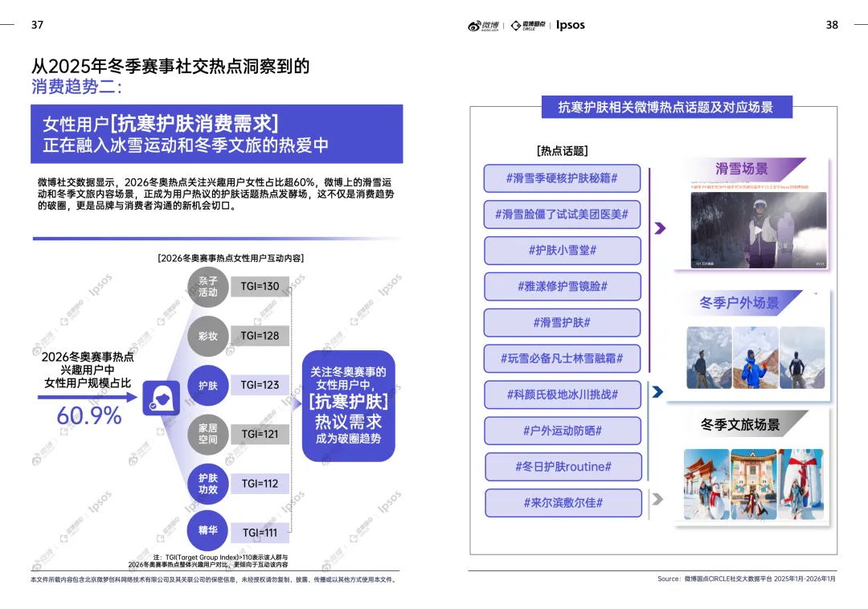
Task: Select the #滑雪季硬核护肤秘籍# topic
Action: (x=562, y=178)
